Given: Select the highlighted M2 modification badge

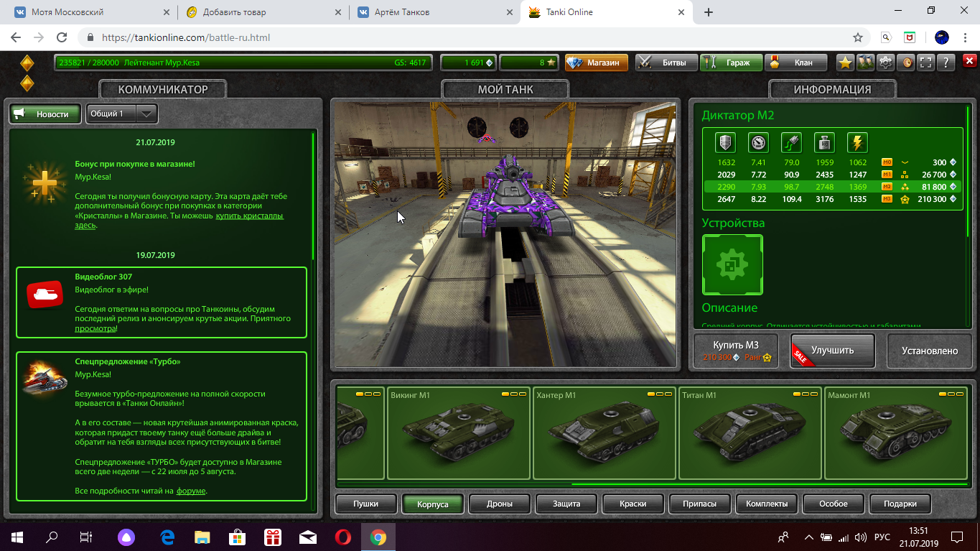Looking at the screenshot, I should coord(887,187).
